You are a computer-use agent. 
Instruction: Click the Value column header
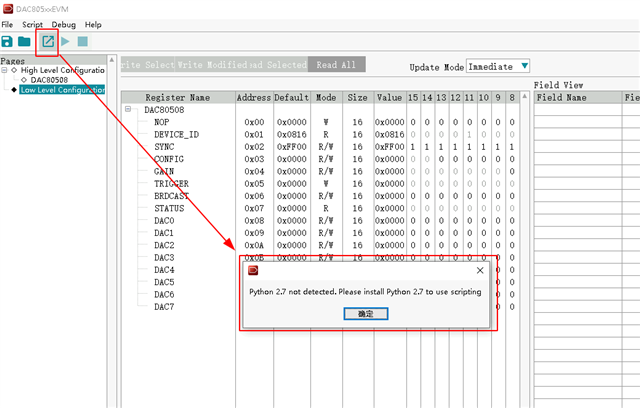tap(389, 98)
